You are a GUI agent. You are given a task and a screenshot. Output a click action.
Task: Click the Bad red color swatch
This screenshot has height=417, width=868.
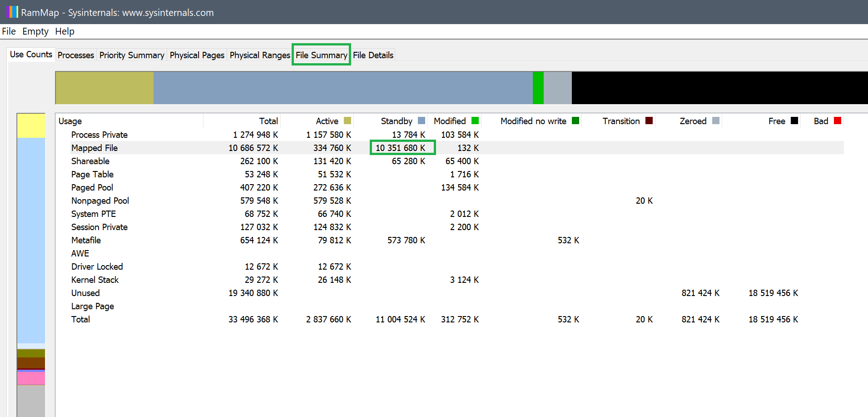[838, 121]
